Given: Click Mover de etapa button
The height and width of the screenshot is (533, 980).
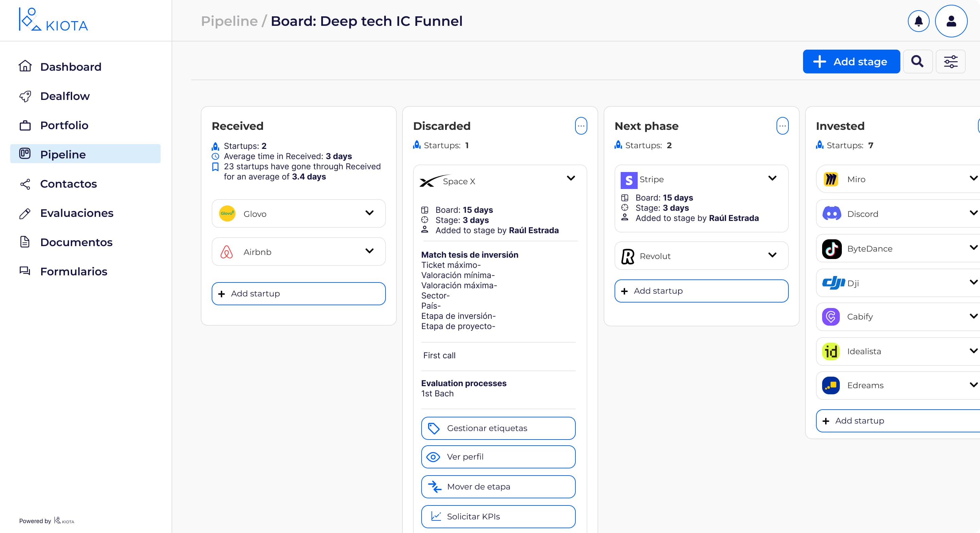Looking at the screenshot, I should pyautogui.click(x=498, y=487).
